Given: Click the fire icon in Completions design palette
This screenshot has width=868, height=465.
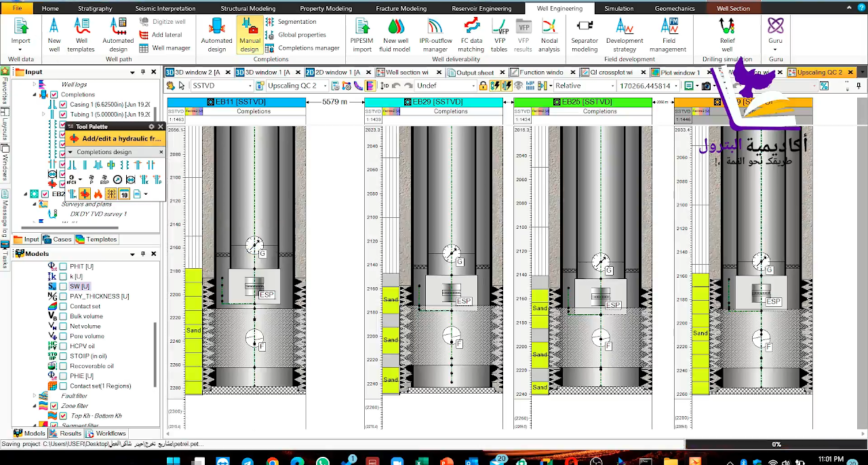Looking at the screenshot, I should 97,194.
